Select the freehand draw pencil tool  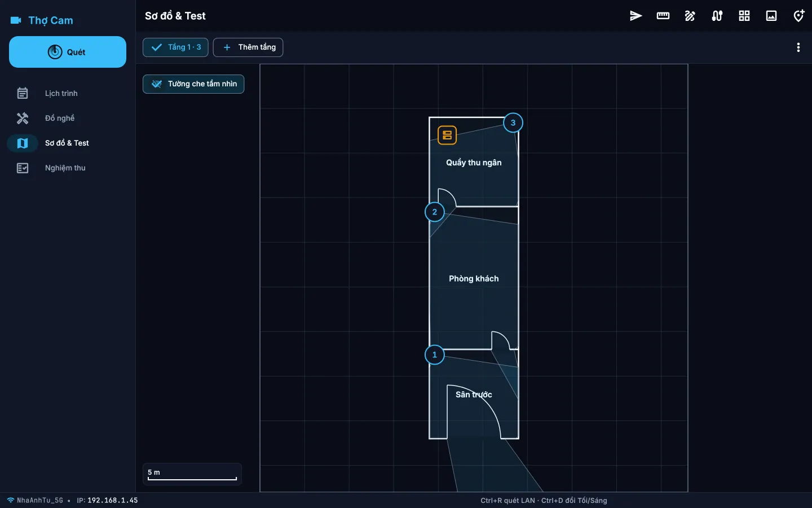click(690, 16)
